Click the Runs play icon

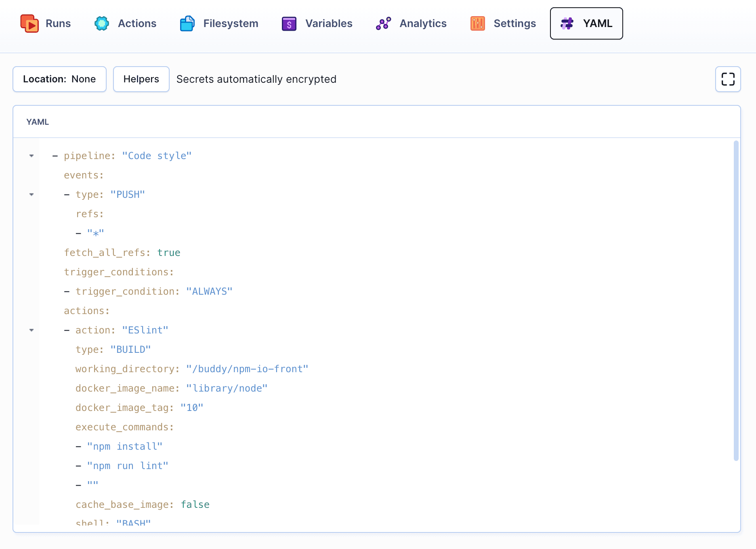tap(30, 23)
